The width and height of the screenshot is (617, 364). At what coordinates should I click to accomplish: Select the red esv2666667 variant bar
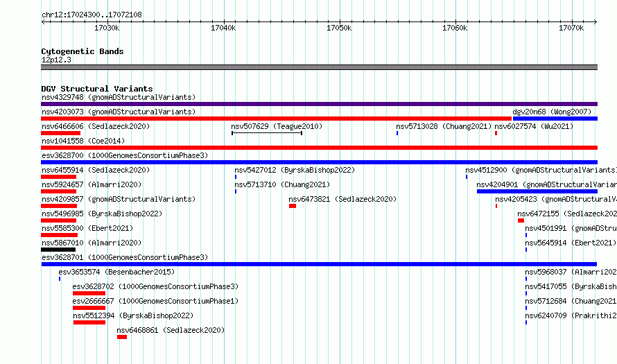(89, 308)
